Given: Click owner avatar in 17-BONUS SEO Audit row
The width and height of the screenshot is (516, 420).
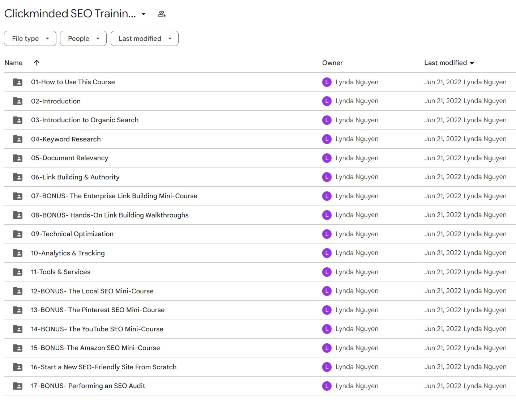Looking at the screenshot, I should [327, 386].
